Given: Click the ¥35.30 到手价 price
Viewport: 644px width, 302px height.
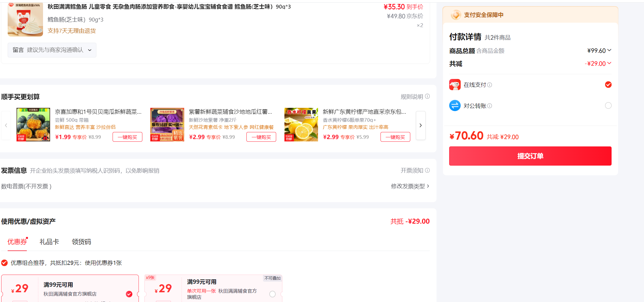Looking at the screenshot, I should 403,7.
